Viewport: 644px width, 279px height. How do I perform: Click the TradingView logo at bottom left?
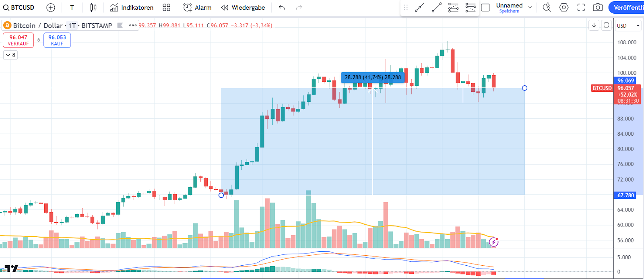click(x=11, y=268)
